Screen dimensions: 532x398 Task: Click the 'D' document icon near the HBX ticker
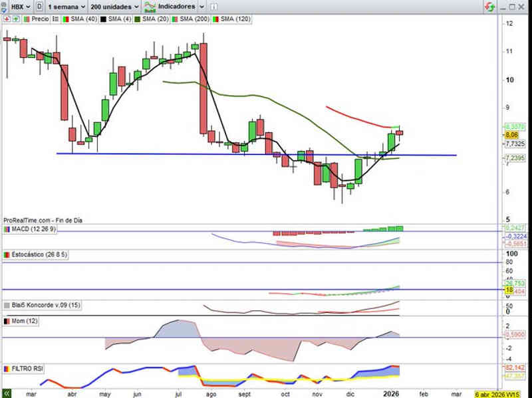coord(40,7)
